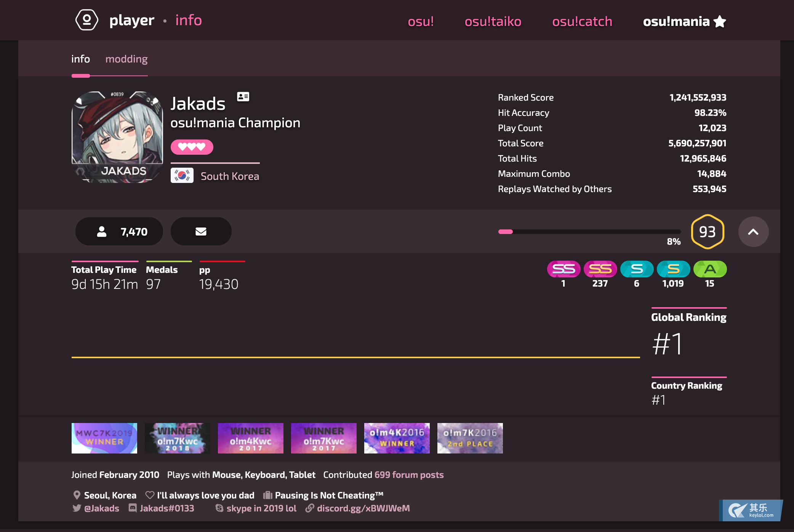The height and width of the screenshot is (532, 794).
Task: Click the o!m4K2016 Winner badge
Action: pyautogui.click(x=397, y=438)
